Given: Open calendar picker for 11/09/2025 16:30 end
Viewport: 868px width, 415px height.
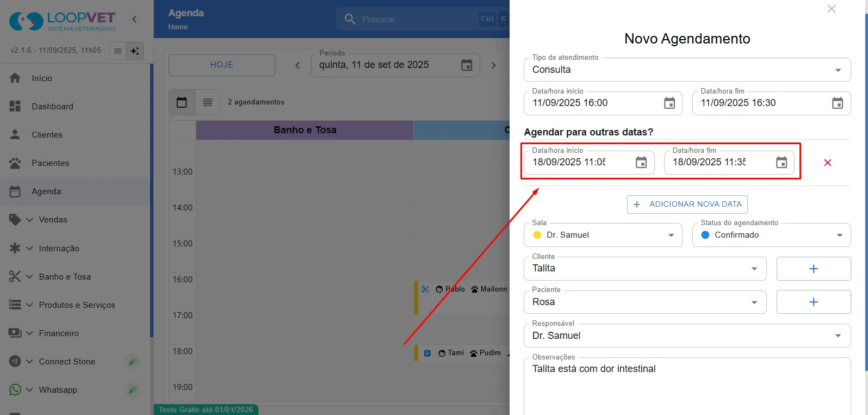Looking at the screenshot, I should pyautogui.click(x=838, y=103).
